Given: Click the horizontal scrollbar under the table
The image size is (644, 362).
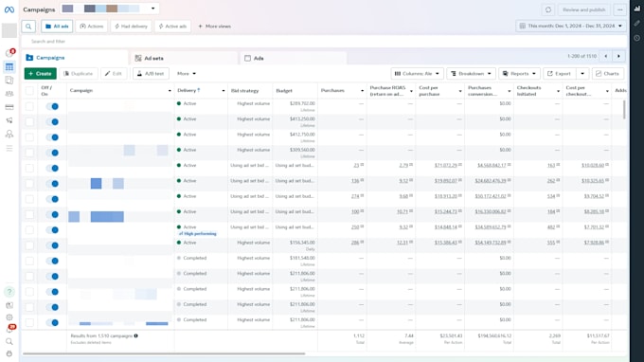Looking at the screenshot, I should click(164, 353).
